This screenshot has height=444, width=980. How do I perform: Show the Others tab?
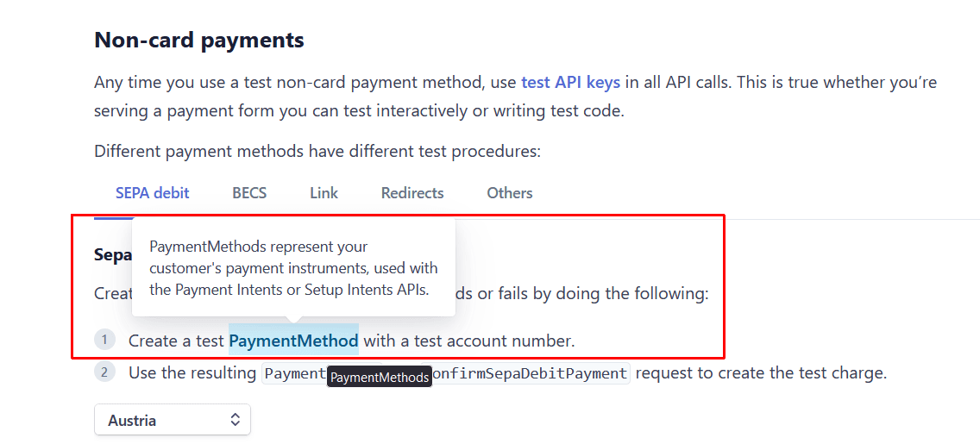click(509, 193)
